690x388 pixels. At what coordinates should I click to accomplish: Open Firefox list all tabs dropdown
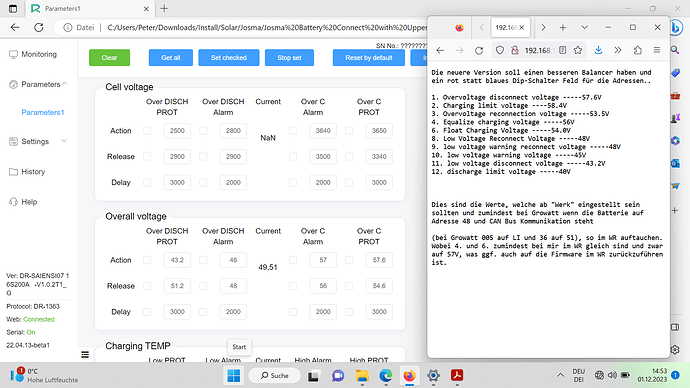click(x=584, y=27)
